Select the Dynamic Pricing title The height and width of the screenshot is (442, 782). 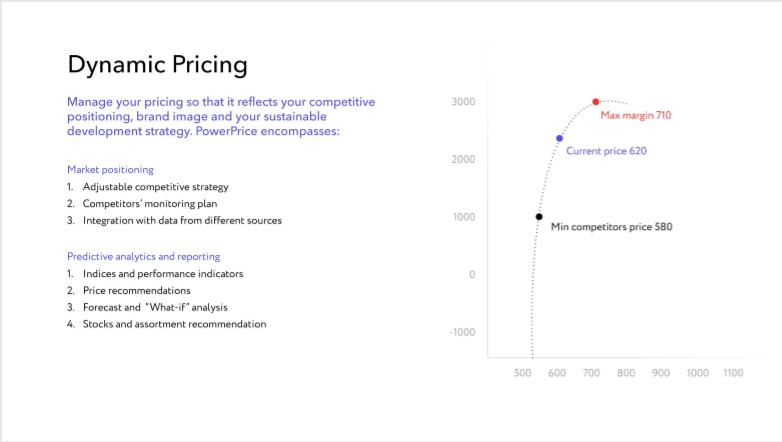pyautogui.click(x=158, y=65)
